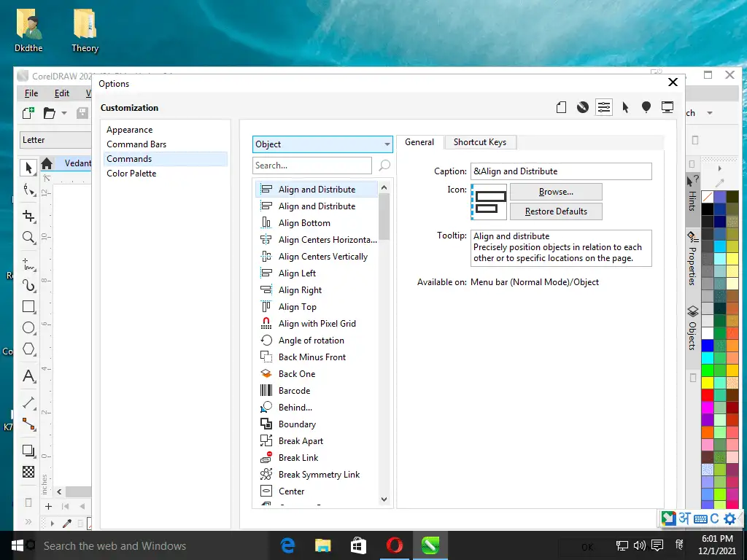The height and width of the screenshot is (560, 747).
Task: Click the search magnifier icon
Action: pos(384,166)
